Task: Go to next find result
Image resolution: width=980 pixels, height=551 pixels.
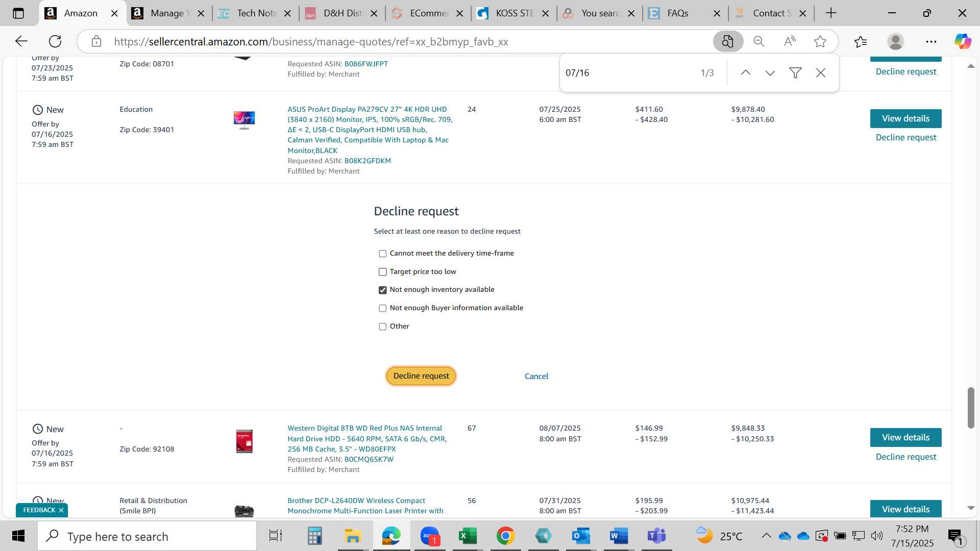Action: 770,73
